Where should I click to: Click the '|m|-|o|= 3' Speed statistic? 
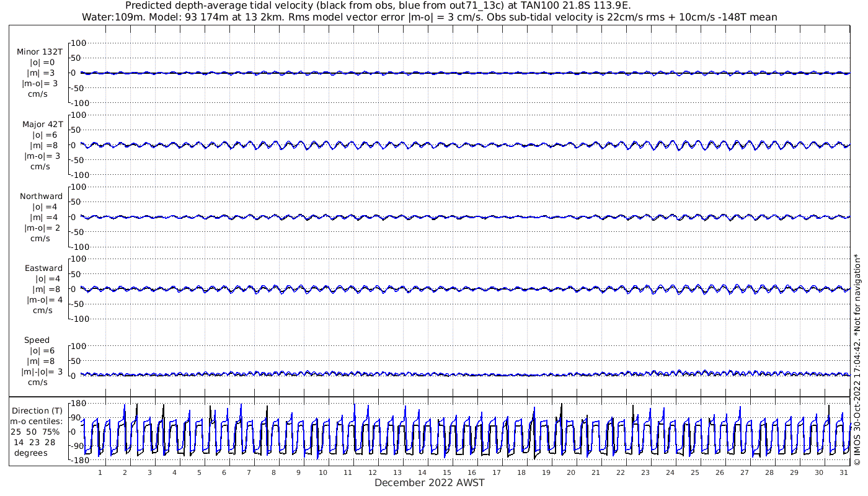point(42,371)
